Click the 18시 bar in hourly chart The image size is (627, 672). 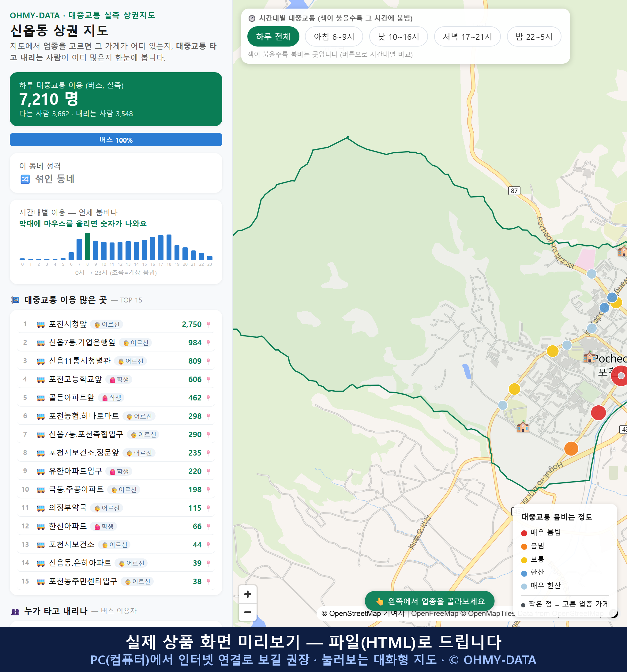(x=169, y=247)
